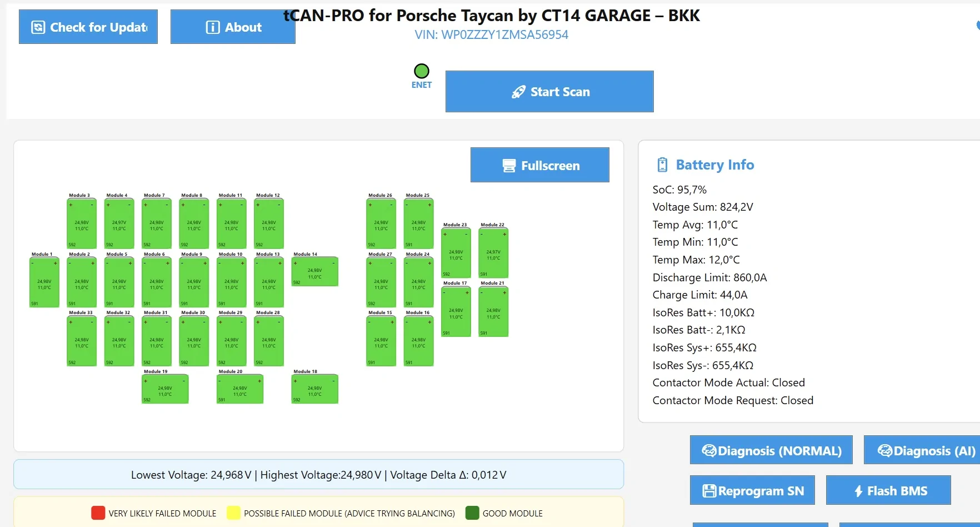Viewport: 980px width, 527px height.
Task: Select battery Module 21
Action: tap(493, 311)
